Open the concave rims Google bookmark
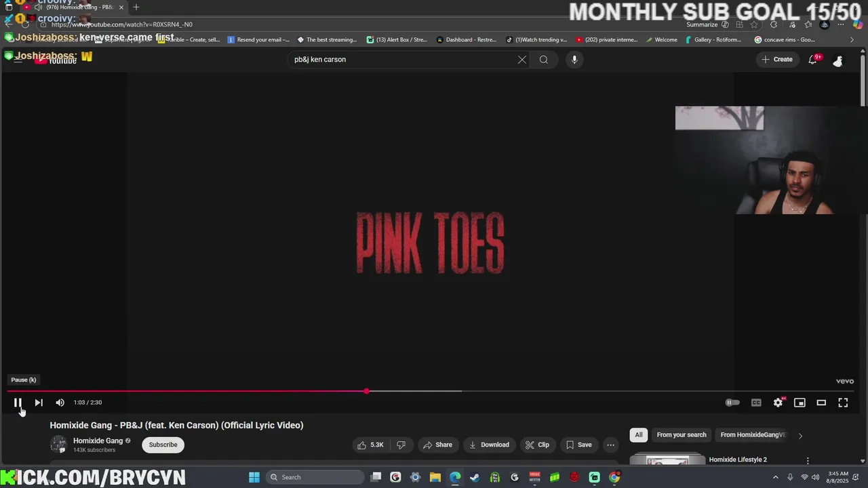This screenshot has height=488, width=868. [785, 40]
